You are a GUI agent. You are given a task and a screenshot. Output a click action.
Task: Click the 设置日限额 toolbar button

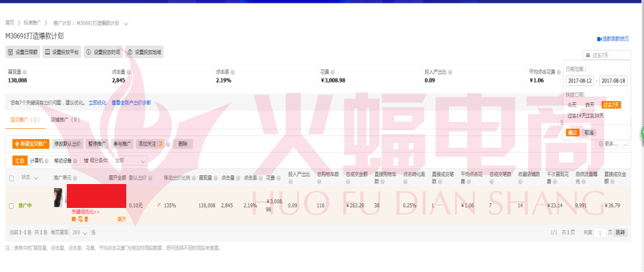point(23,52)
